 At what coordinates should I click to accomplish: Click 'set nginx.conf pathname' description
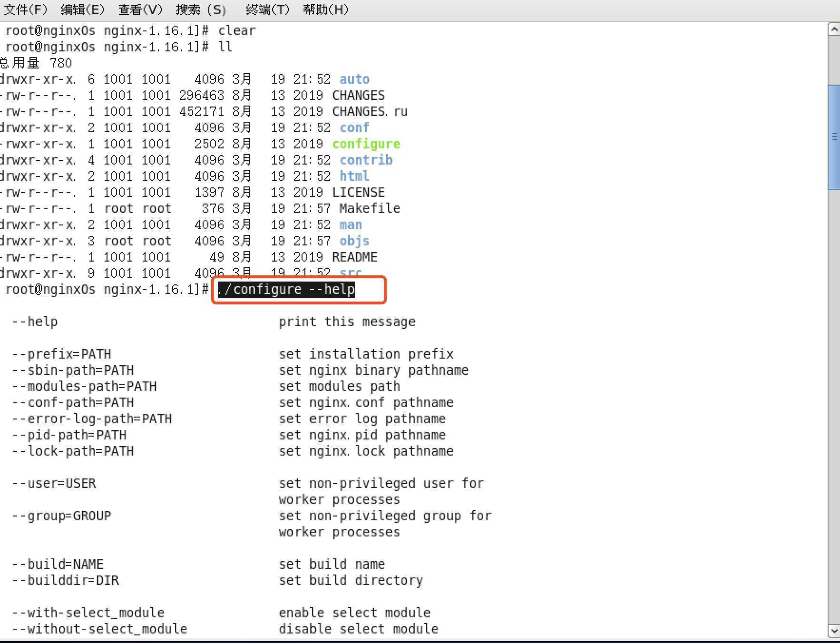(x=366, y=403)
